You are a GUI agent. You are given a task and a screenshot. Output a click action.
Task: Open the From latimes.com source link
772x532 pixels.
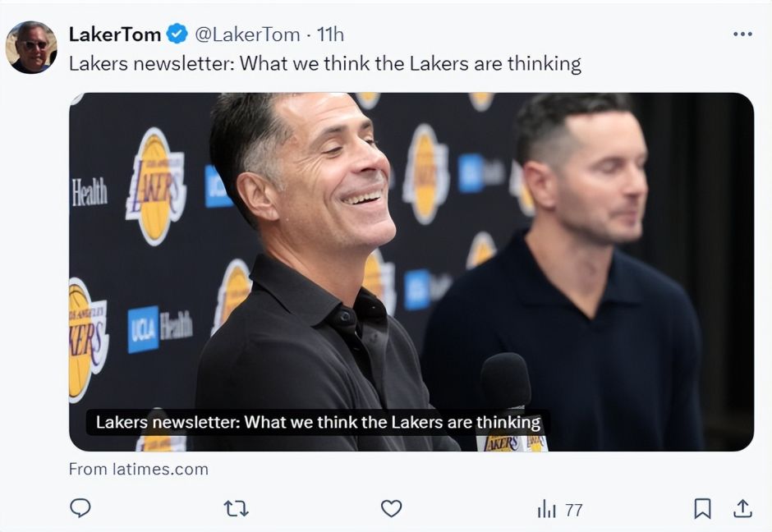click(138, 470)
